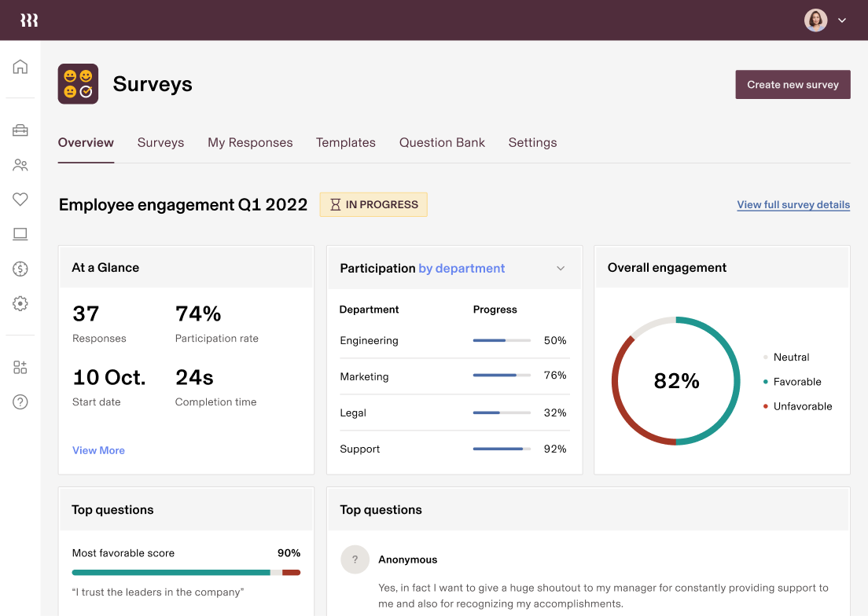Click the heart icon for benefits
The image size is (868, 616).
pyautogui.click(x=20, y=199)
